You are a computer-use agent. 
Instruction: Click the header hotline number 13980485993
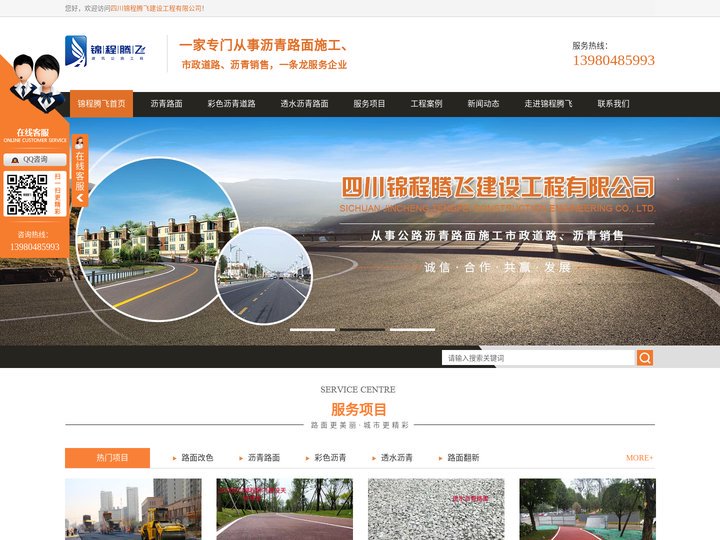(613, 60)
